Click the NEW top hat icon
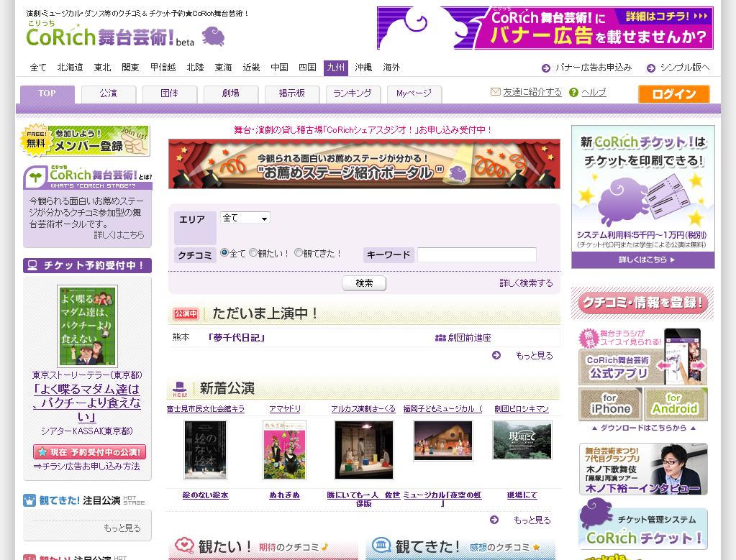Screen dimensions: 736x560 tap(181, 390)
